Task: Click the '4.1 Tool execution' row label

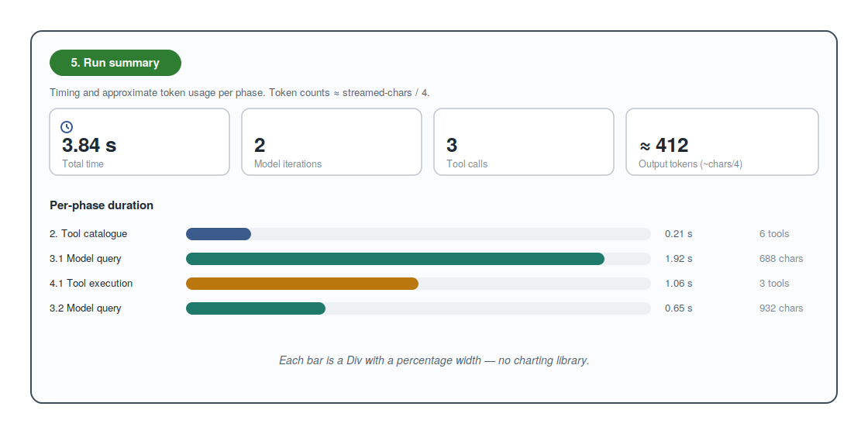Action: 91,284
